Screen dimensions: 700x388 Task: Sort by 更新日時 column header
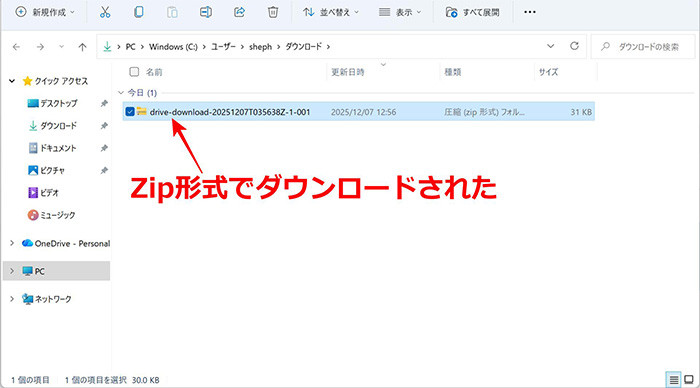tap(348, 72)
